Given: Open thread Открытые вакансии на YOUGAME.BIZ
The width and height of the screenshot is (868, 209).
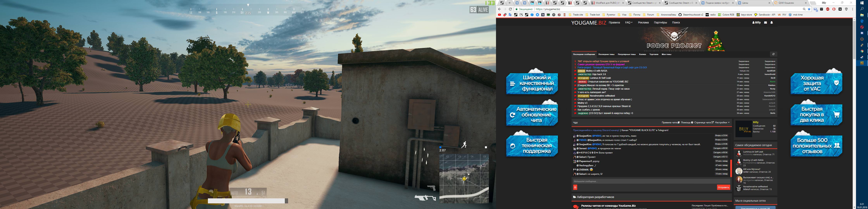Looking at the screenshot, I should (608, 81).
